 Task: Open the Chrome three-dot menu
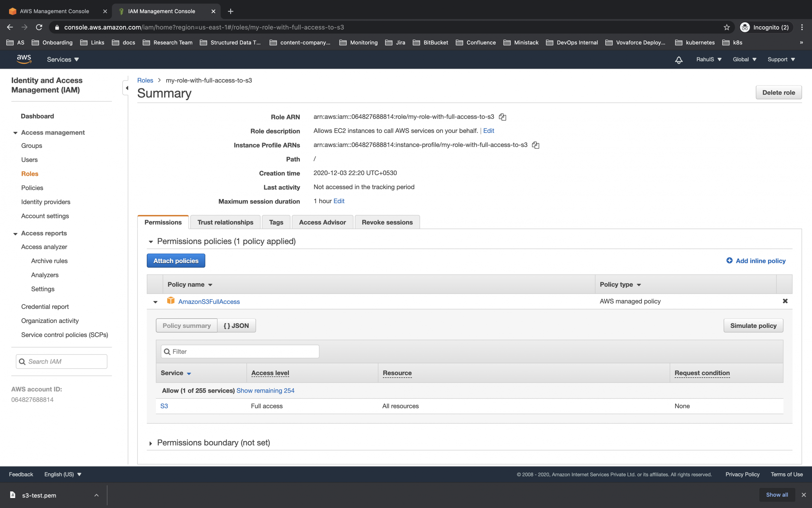click(x=802, y=27)
